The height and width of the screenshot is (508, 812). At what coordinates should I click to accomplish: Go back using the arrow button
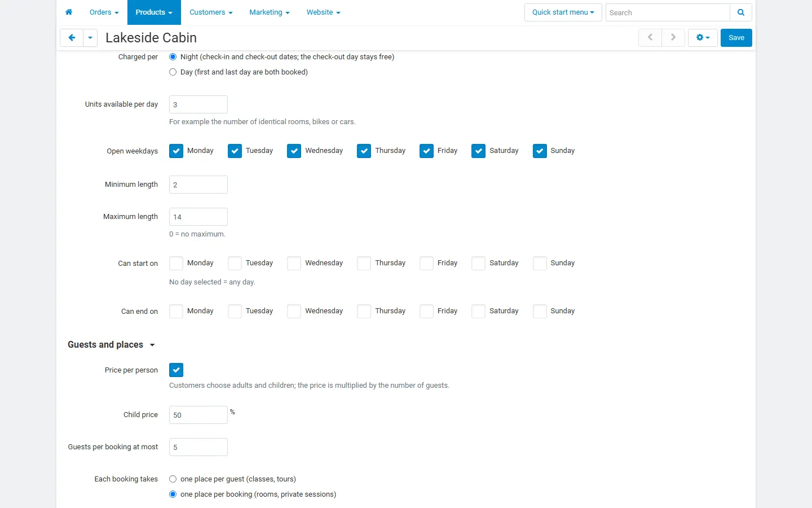click(x=72, y=38)
